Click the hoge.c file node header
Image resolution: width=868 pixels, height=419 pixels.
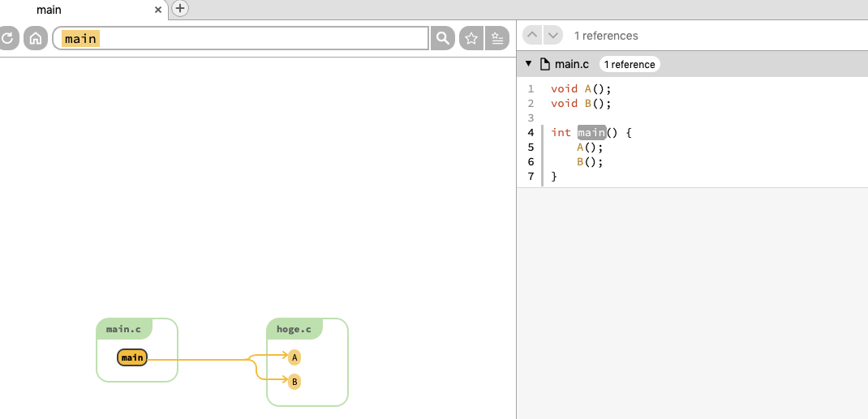pyautogui.click(x=294, y=330)
